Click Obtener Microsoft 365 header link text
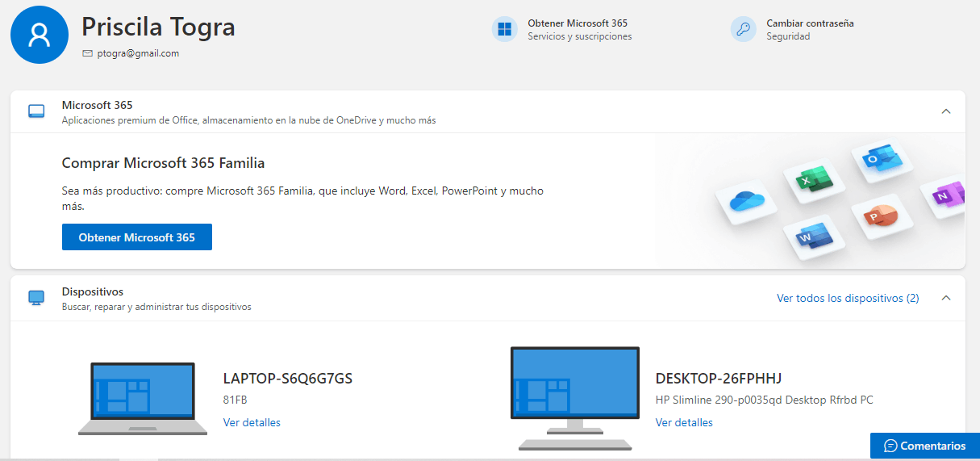Viewport: 980px width, 461px height. click(578, 23)
